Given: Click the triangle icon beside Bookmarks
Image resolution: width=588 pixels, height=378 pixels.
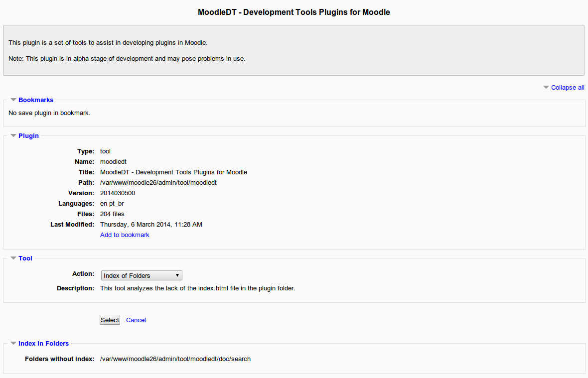Looking at the screenshot, I should pos(13,100).
